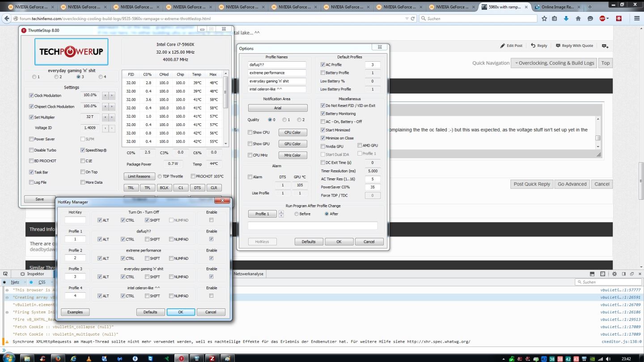Screen dimensions: 644x362
Task: Open the CPU Color picker button
Action: coord(293,132)
